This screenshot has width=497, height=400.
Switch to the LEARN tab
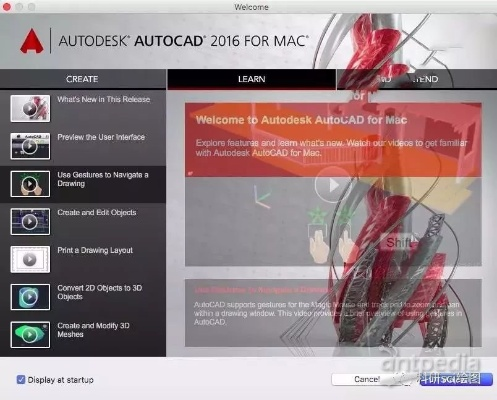(252, 79)
